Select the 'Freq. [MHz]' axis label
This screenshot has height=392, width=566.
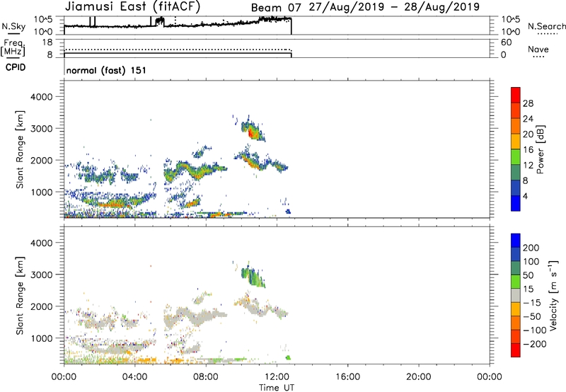(13, 47)
